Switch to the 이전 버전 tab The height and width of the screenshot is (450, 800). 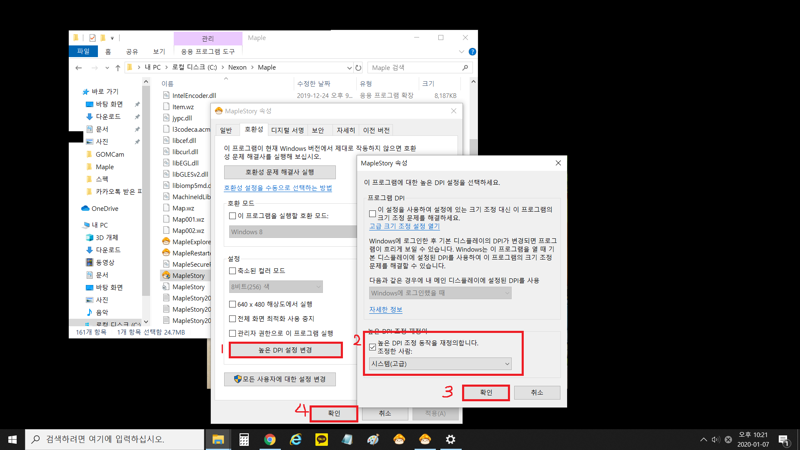coord(377,131)
